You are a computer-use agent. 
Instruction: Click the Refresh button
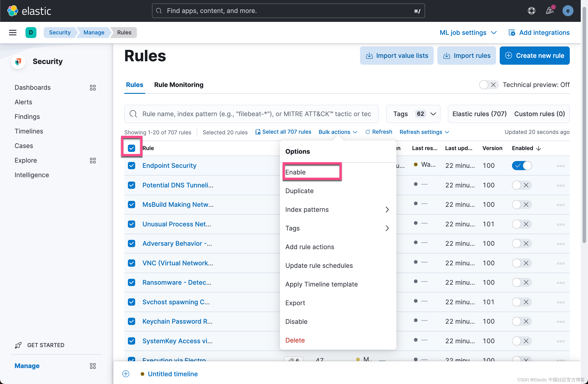tap(378, 132)
